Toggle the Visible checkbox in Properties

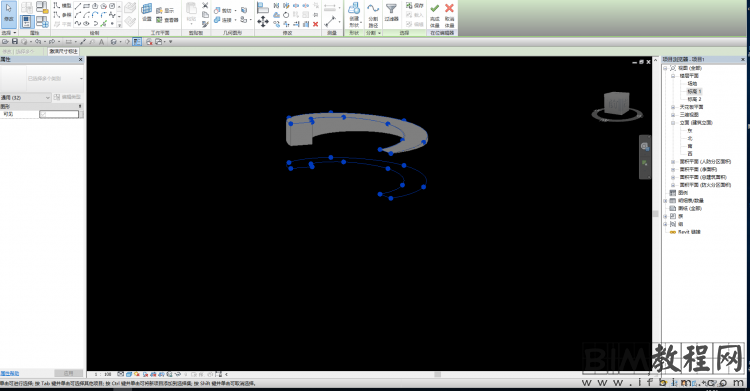tap(43, 114)
